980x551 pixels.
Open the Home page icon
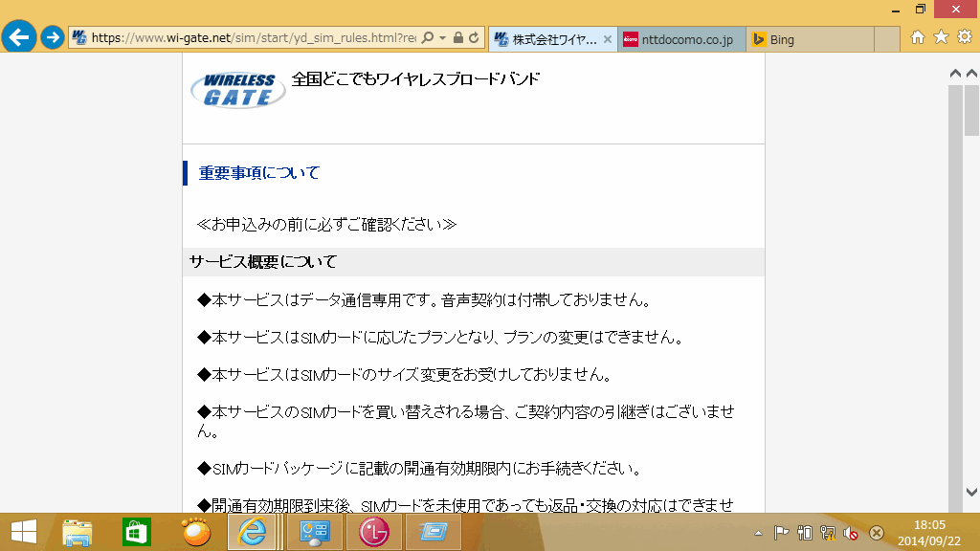[918, 38]
